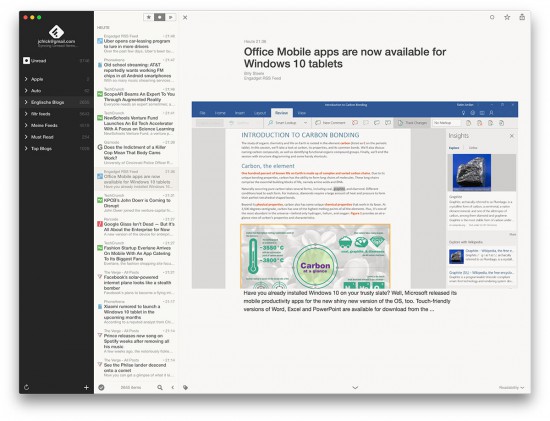Click TechCrunch favicon beside ScopeAR article
This screenshot has height=421, width=550.
pyautogui.click(x=100, y=94)
